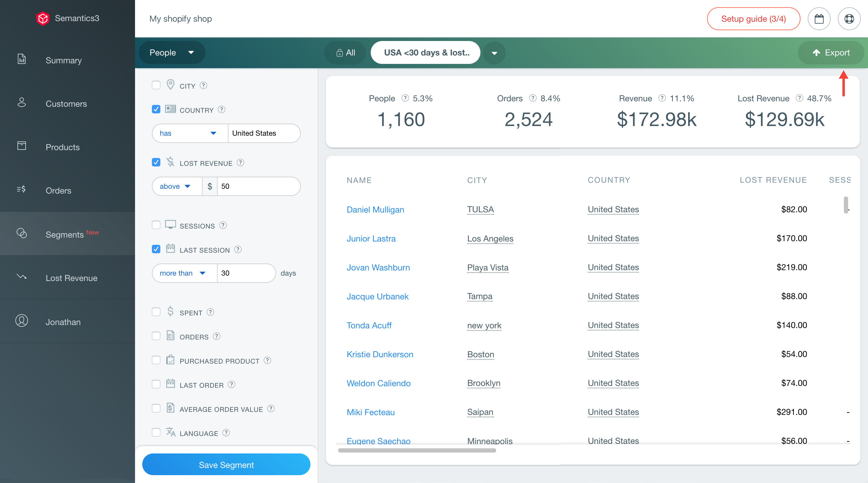
Task: Click the Jonathan profile avatar icon
Action: click(x=22, y=321)
